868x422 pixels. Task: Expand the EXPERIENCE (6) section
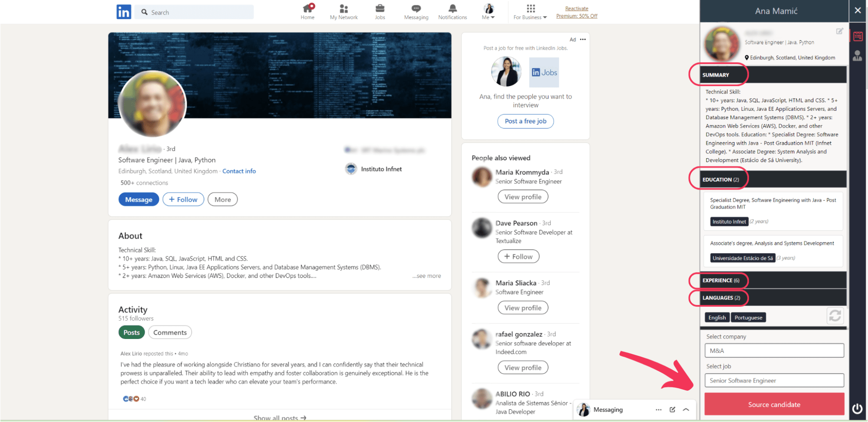[721, 280]
